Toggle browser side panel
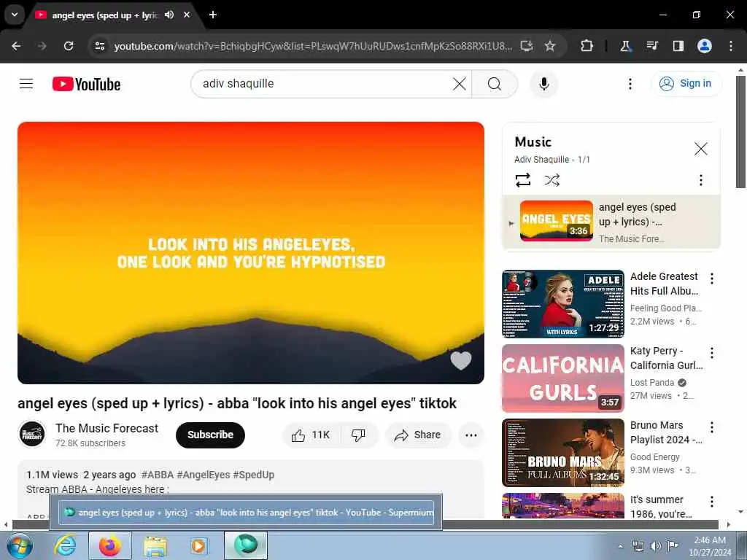Viewport: 747px width, 560px height. [678, 46]
